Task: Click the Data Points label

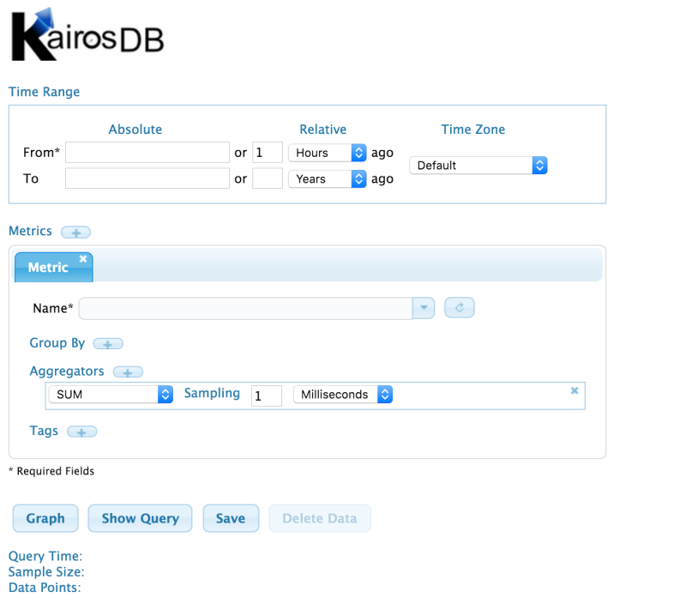Action: coord(45,588)
